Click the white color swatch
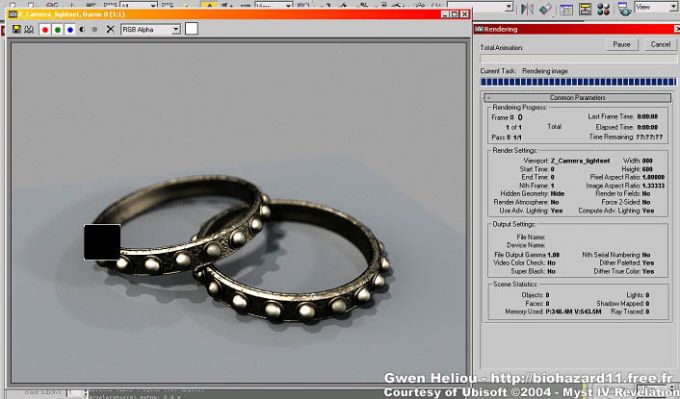The width and height of the screenshot is (680, 399). point(191,29)
